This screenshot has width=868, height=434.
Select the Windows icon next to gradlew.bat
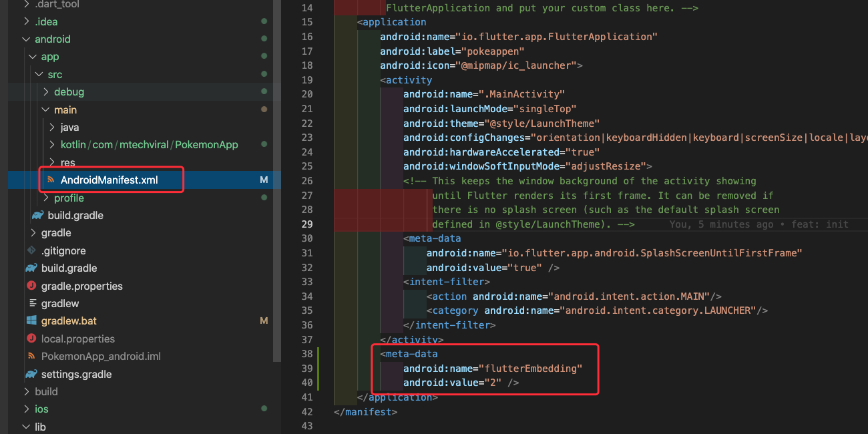click(x=33, y=320)
